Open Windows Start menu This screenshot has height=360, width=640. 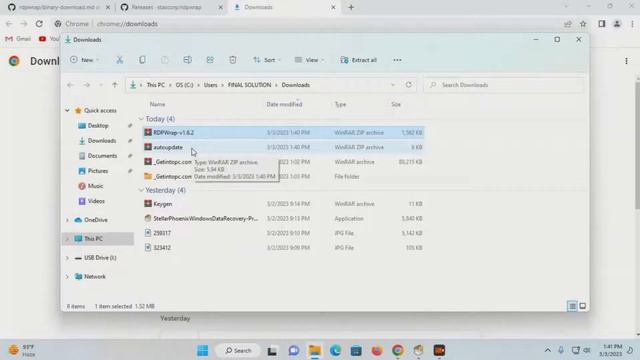tap(202, 350)
